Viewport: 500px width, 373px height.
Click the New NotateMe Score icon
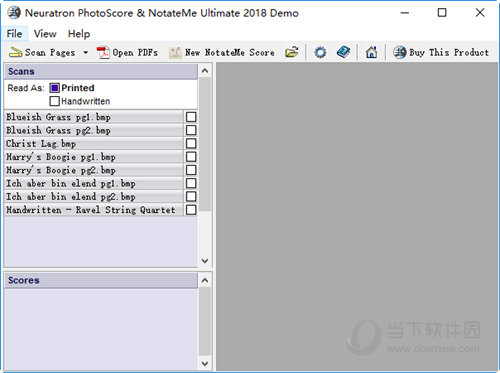click(x=175, y=53)
